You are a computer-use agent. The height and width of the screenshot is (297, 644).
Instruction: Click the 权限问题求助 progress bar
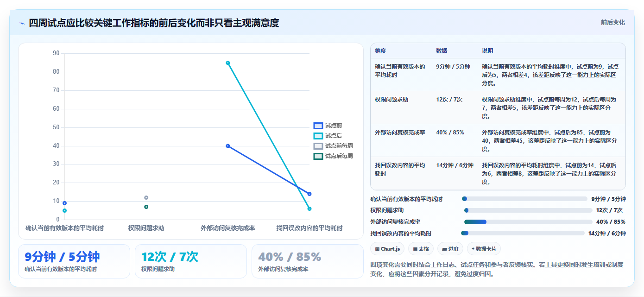click(x=528, y=210)
